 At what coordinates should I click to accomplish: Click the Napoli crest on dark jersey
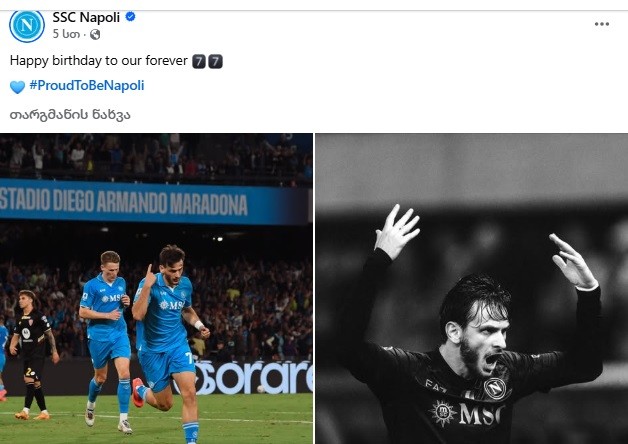point(495,388)
